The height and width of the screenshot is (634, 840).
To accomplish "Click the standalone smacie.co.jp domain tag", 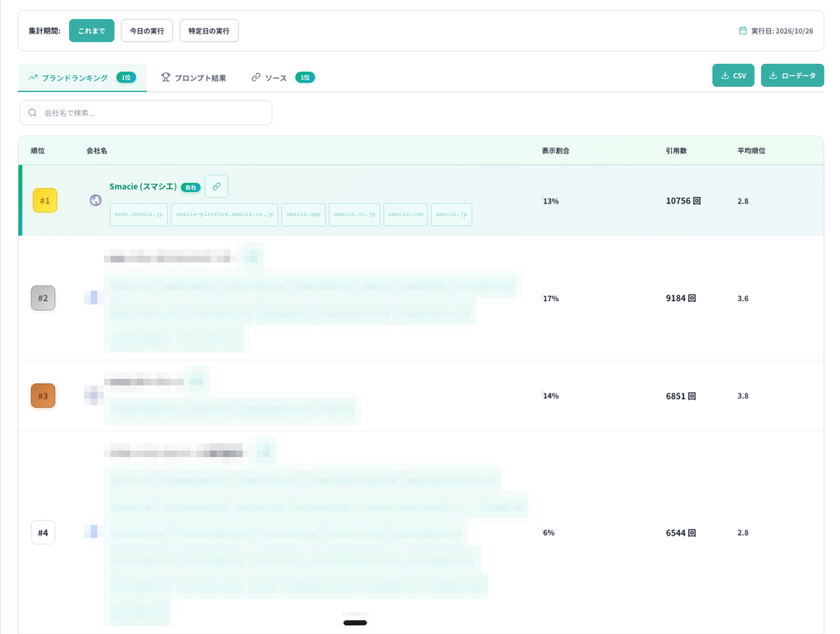I will 354,214.
